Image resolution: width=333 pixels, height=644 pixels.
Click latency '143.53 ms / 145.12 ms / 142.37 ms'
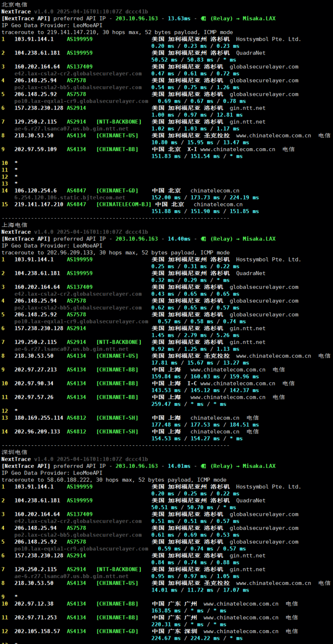(x=205, y=390)
